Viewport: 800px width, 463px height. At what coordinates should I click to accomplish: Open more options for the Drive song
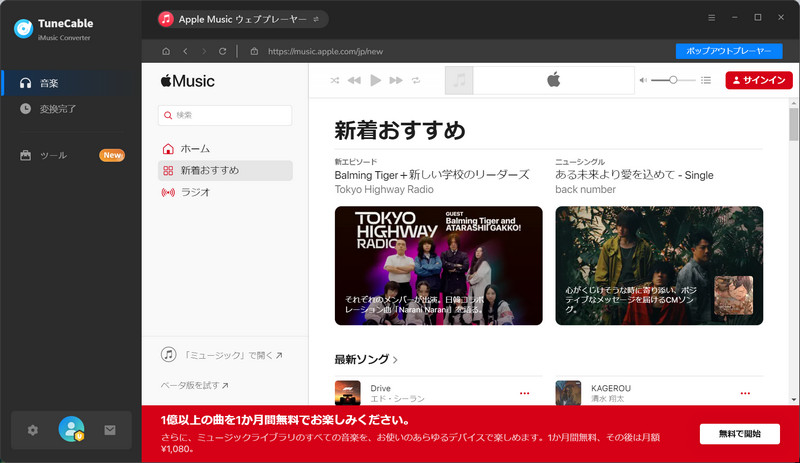tap(524, 393)
